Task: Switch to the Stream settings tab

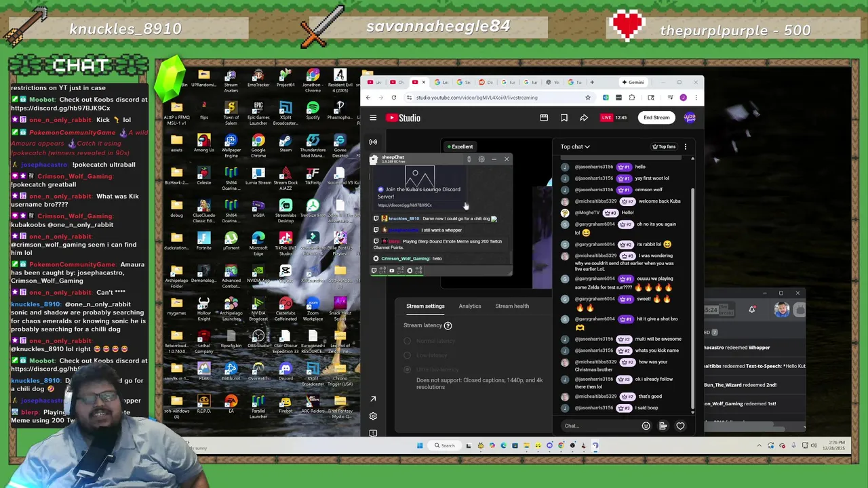Action: point(425,306)
